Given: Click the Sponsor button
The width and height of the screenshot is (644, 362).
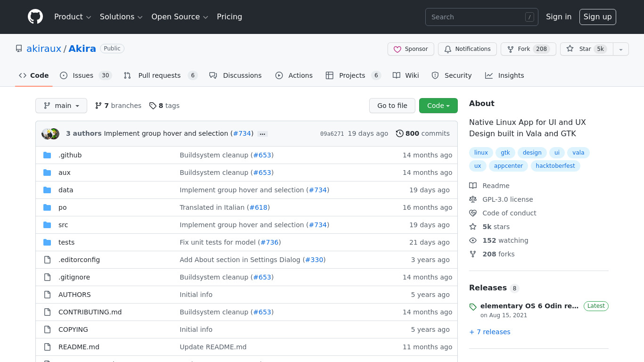Looking at the screenshot, I should [411, 49].
